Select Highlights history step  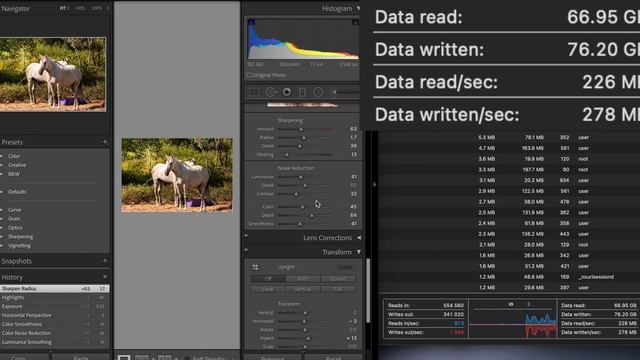55,297
